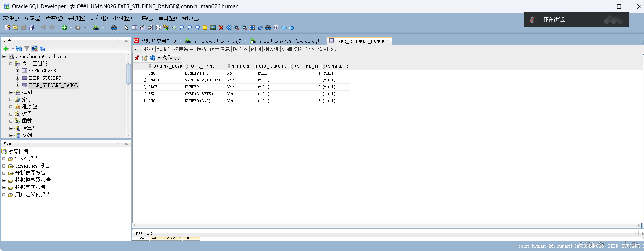The image size is (644, 251).
Task: Open the SQL Worksheet icon in toolbar
Action: [x=96, y=28]
